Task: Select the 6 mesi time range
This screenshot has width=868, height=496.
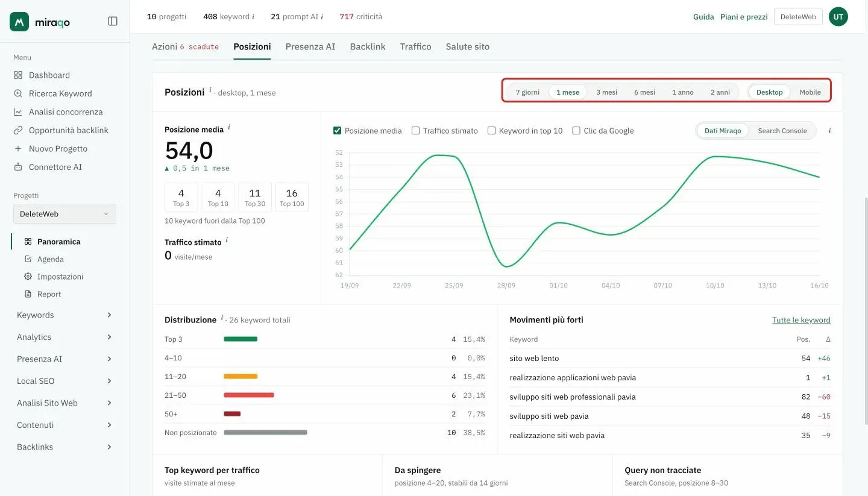Action: pos(644,92)
